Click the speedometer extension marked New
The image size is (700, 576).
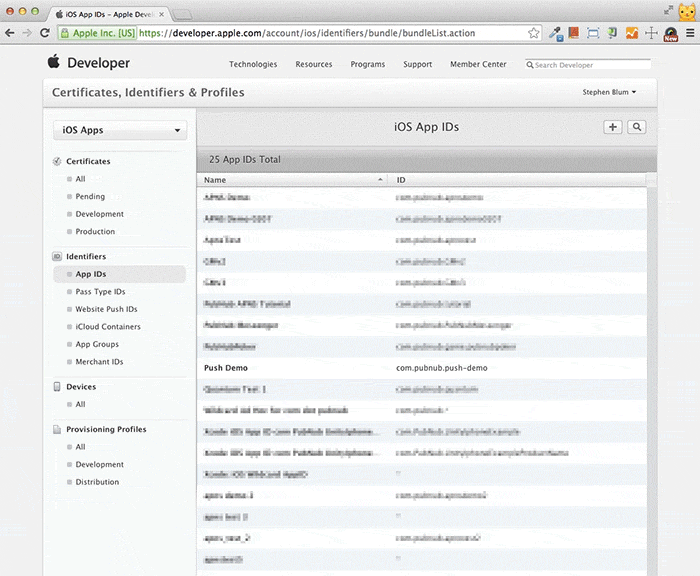[x=670, y=33]
